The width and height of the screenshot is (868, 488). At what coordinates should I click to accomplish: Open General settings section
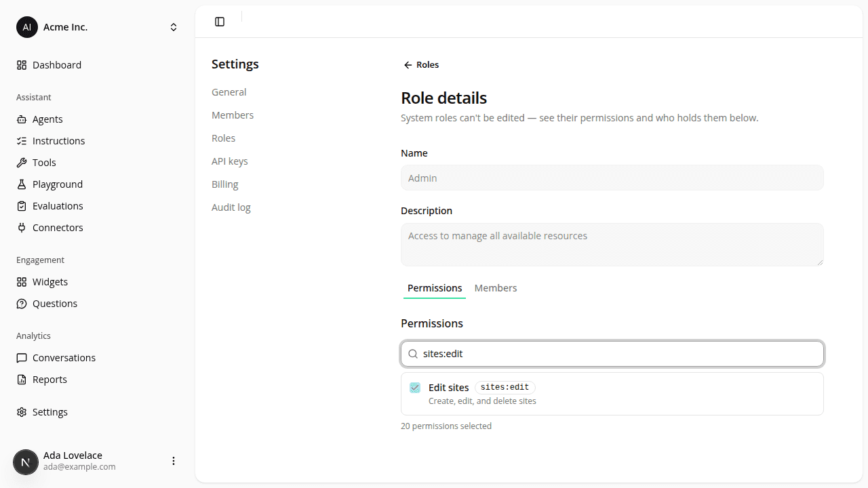pyautogui.click(x=229, y=92)
